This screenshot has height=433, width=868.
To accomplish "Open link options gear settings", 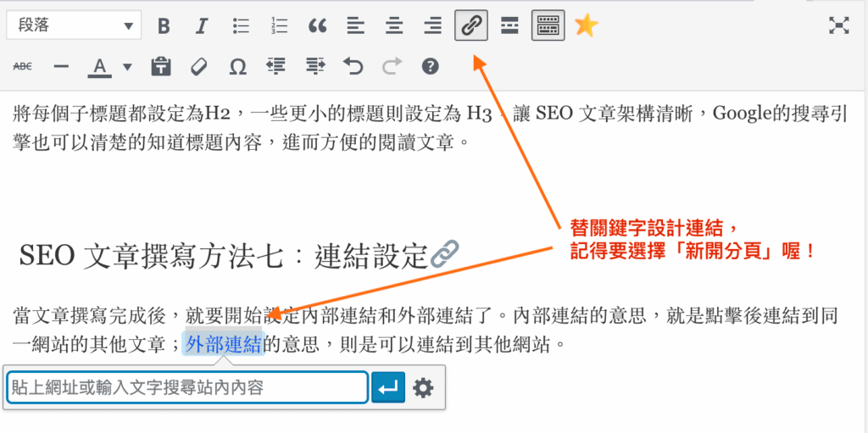I will (x=423, y=388).
